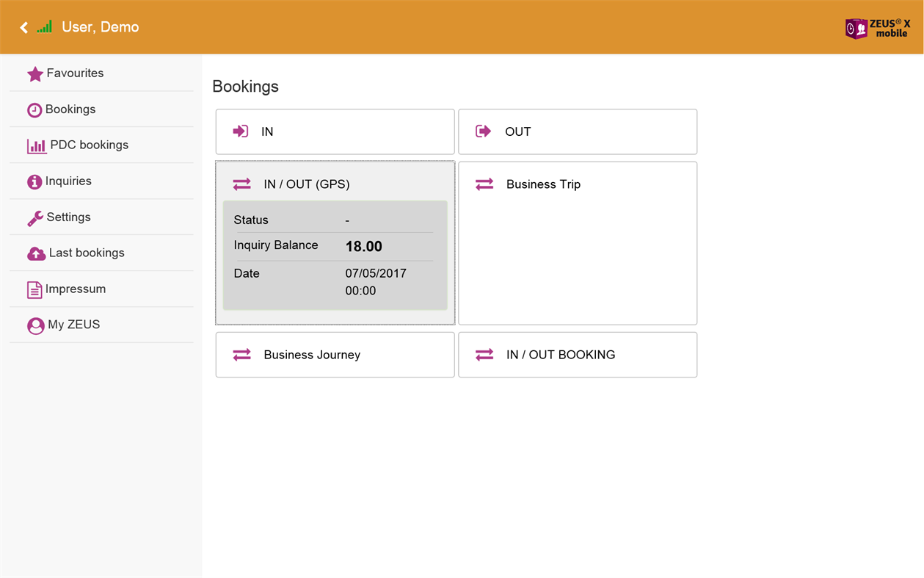Viewport: 924px width, 578px height.
Task: Click the Last bookings cloud icon
Action: tap(36, 253)
